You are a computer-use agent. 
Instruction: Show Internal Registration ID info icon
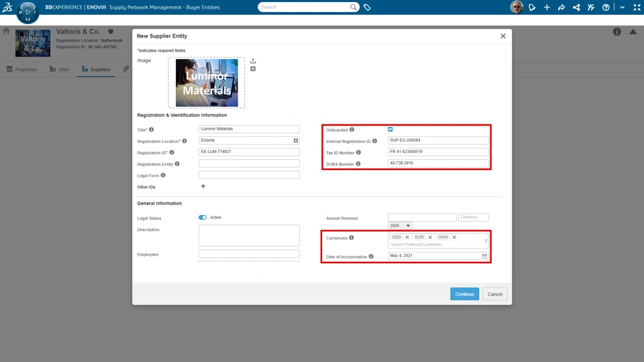374,141
